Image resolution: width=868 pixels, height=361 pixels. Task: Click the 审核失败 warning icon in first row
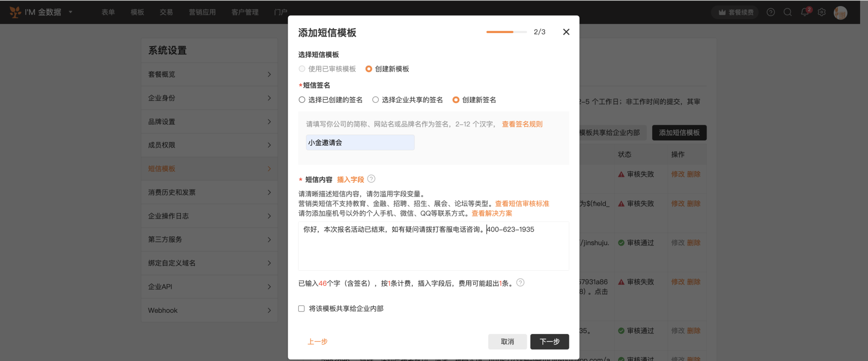(x=621, y=174)
